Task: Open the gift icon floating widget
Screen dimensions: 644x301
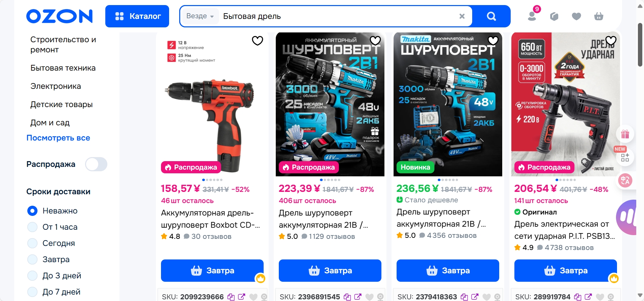Action: 625,134
